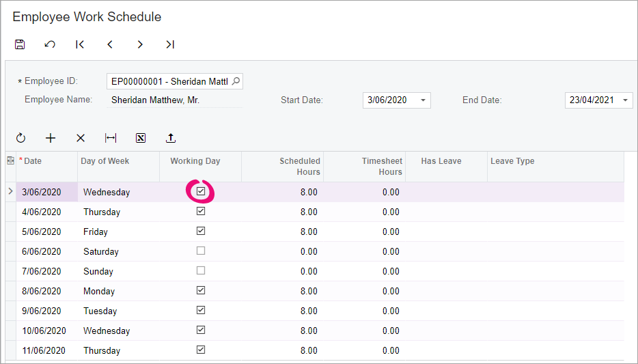Screen dimensions: 638x364
Task: Delete the selected schedule row
Action: [81, 138]
